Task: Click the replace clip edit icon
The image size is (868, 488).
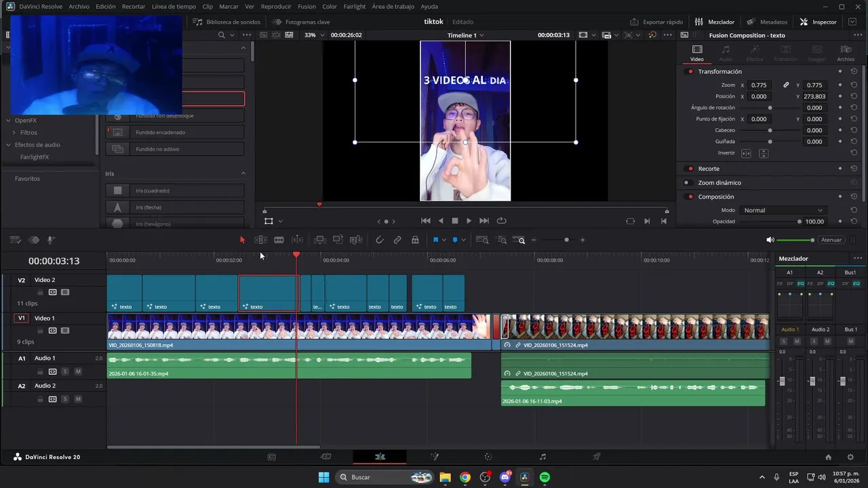Action: pos(356,240)
